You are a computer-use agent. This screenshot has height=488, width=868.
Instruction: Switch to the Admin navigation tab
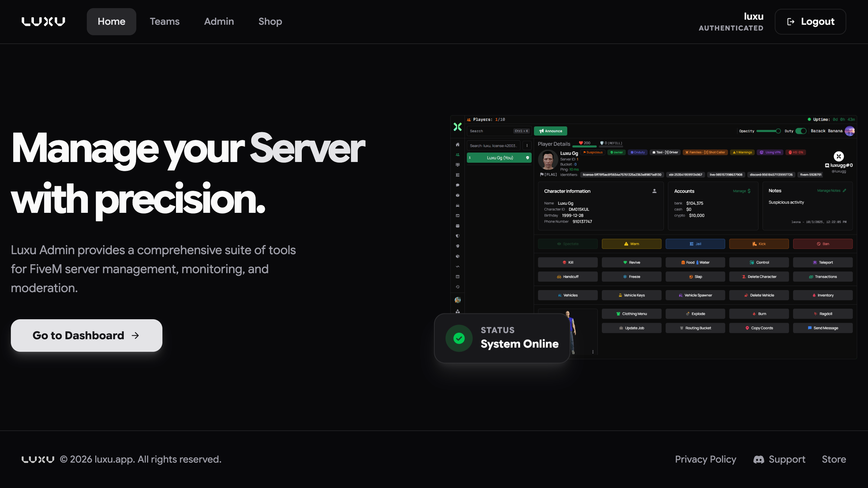pos(219,21)
